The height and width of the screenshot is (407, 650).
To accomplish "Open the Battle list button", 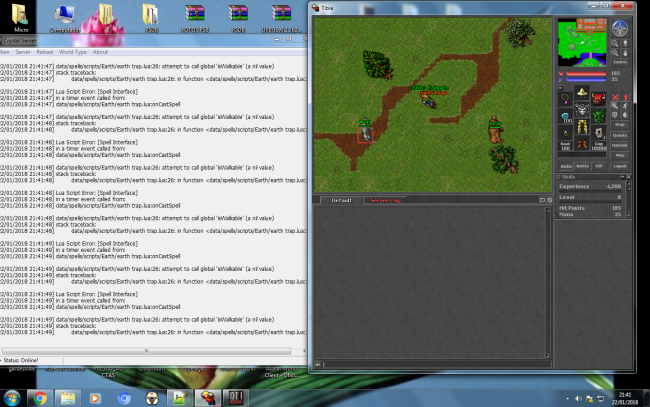I will coord(582,166).
